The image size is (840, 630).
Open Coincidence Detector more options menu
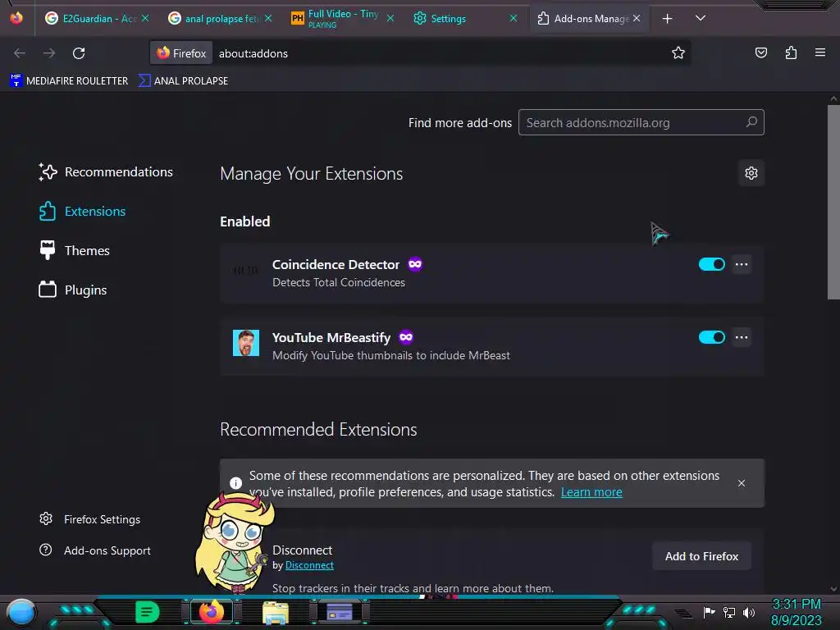click(x=742, y=264)
